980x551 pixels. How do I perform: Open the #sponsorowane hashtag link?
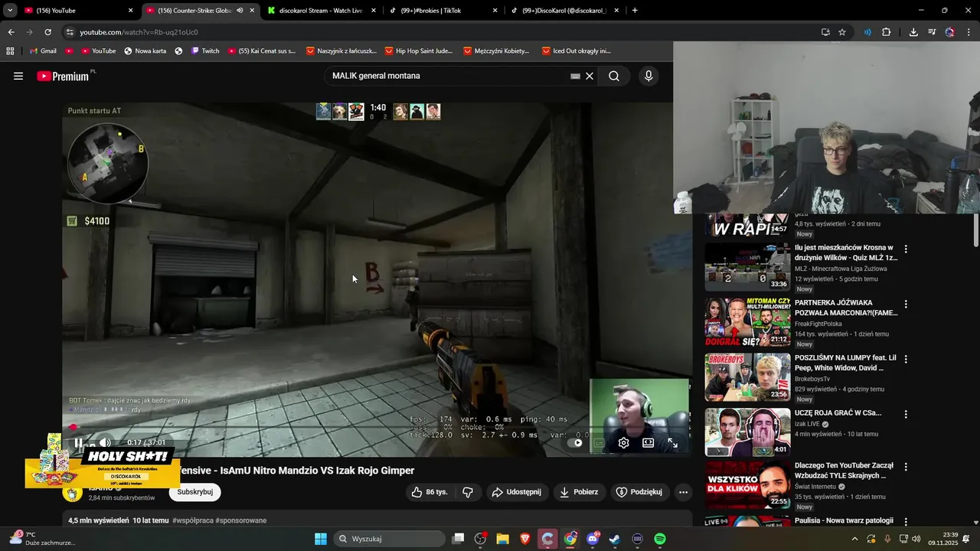(x=241, y=520)
